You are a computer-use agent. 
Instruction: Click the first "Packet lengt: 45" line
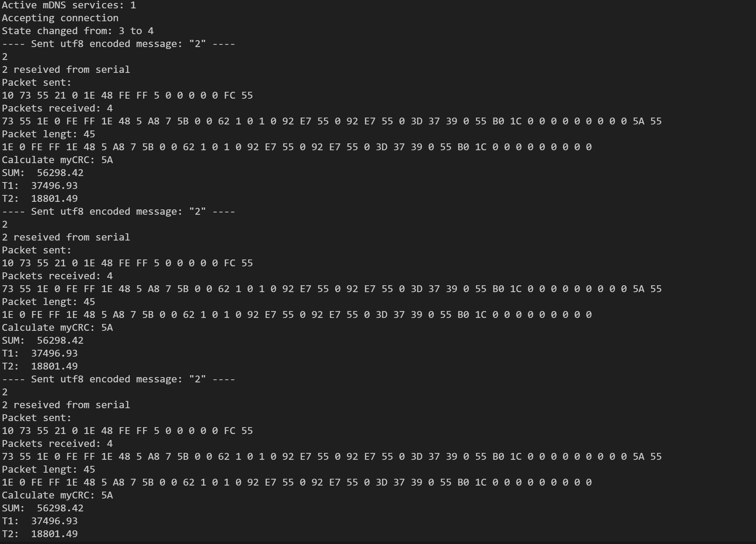point(48,134)
